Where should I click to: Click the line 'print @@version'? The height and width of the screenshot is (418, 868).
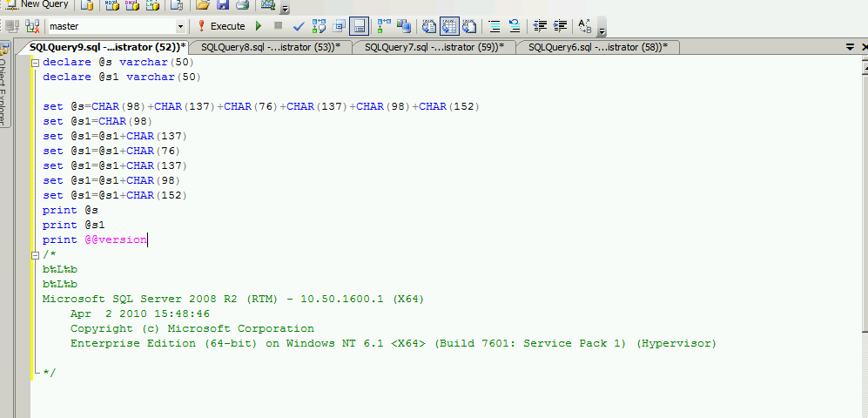pyautogui.click(x=95, y=239)
